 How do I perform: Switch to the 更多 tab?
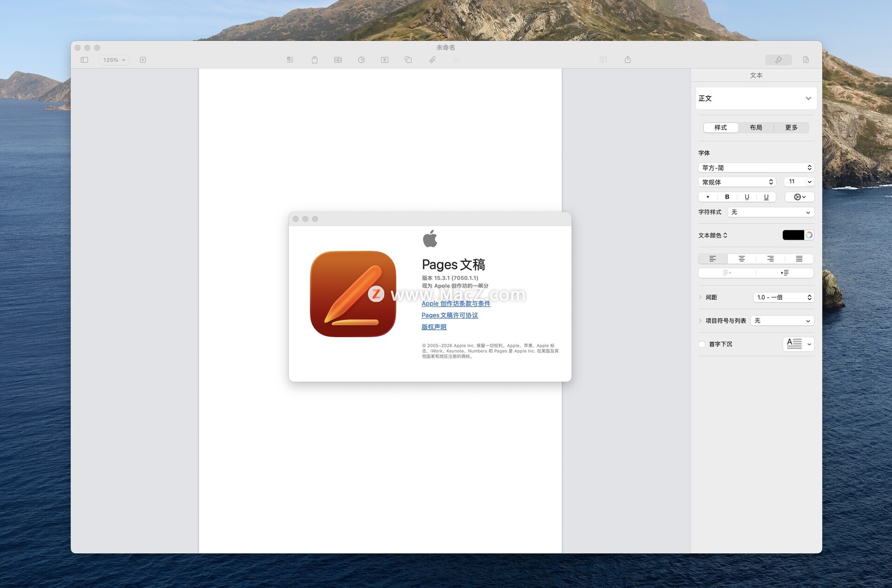[x=791, y=128]
